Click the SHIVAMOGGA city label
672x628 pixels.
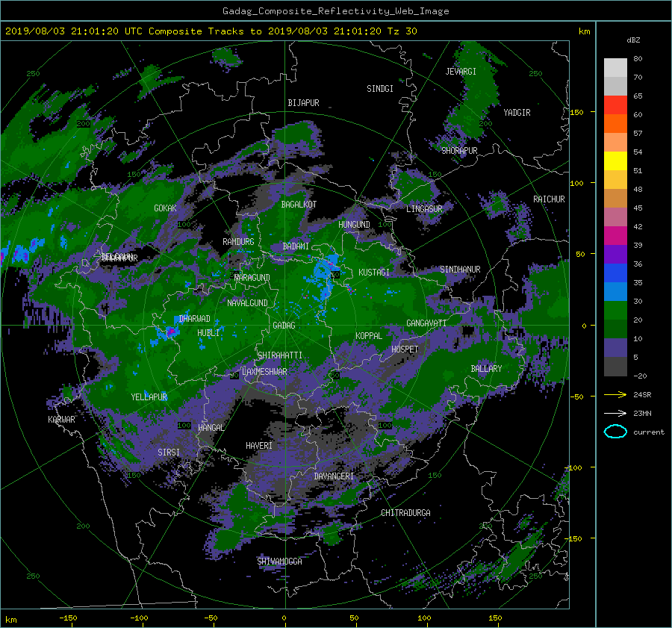(x=279, y=561)
